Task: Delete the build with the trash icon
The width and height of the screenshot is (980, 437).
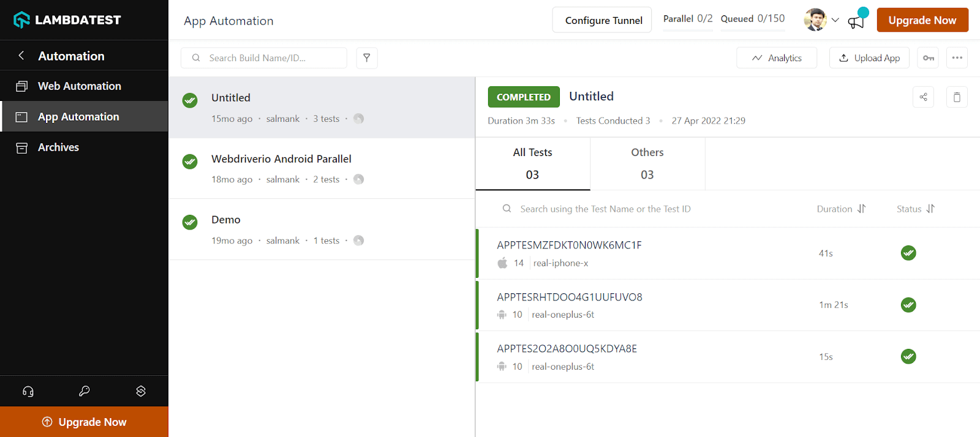Action: 957,97
